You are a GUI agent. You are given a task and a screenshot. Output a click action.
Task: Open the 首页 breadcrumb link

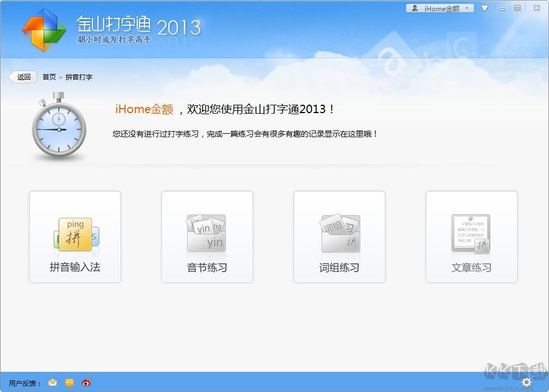click(48, 77)
